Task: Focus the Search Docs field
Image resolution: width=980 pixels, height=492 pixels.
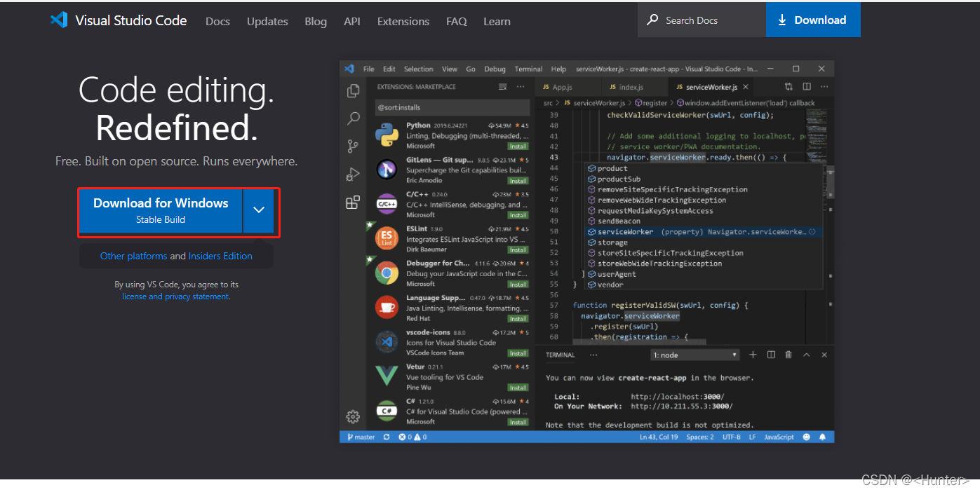Action: click(x=702, y=20)
